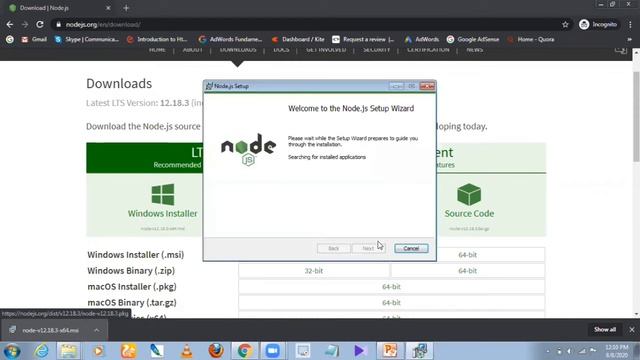The height and width of the screenshot is (360, 640).
Task: Expand the download item options chevron
Action: [97, 330]
